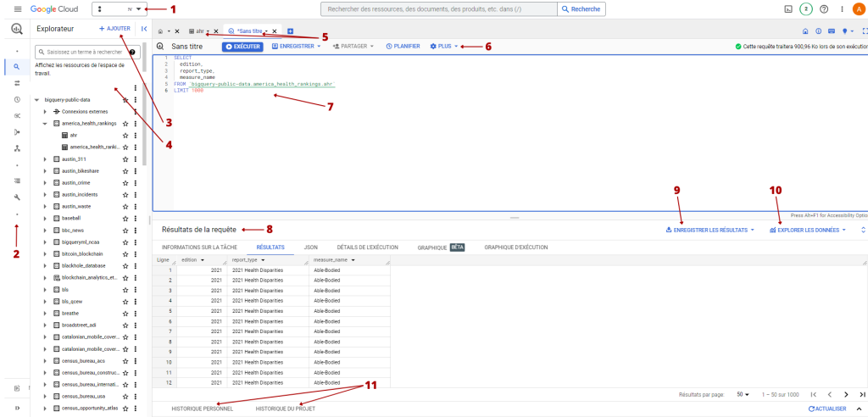Open the main navigation hamburger menu

pyautogui.click(x=17, y=8)
